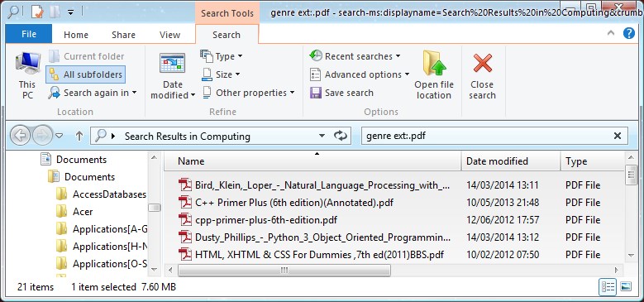Click the PDF icon of HTML, XHTML & CSS file
Screen dimensions: 644x302
pos(185,254)
